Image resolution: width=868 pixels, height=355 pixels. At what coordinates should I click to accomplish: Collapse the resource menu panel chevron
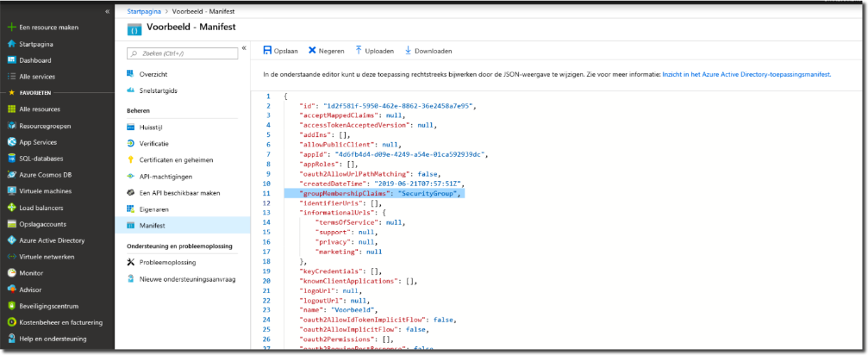(x=244, y=48)
